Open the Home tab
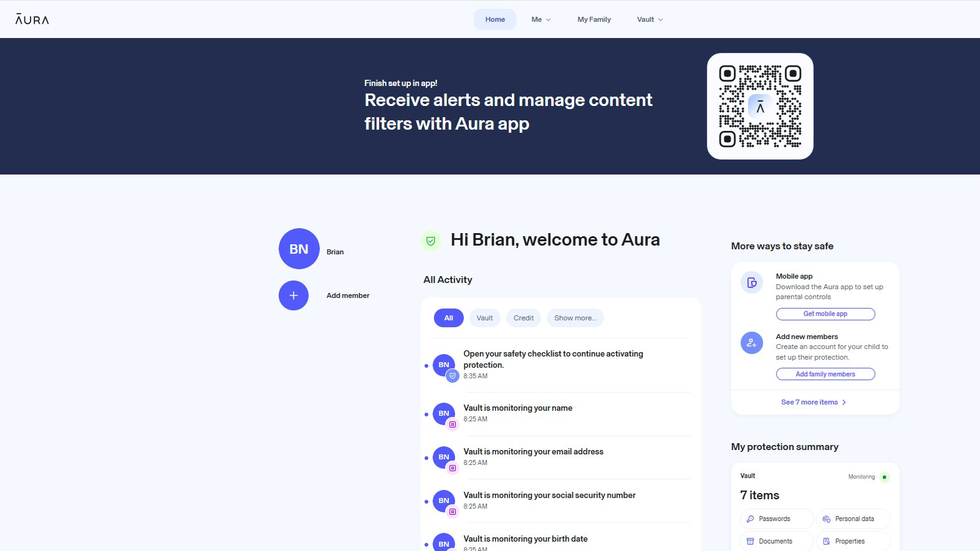Screen dimensions: 980x551 point(495,19)
